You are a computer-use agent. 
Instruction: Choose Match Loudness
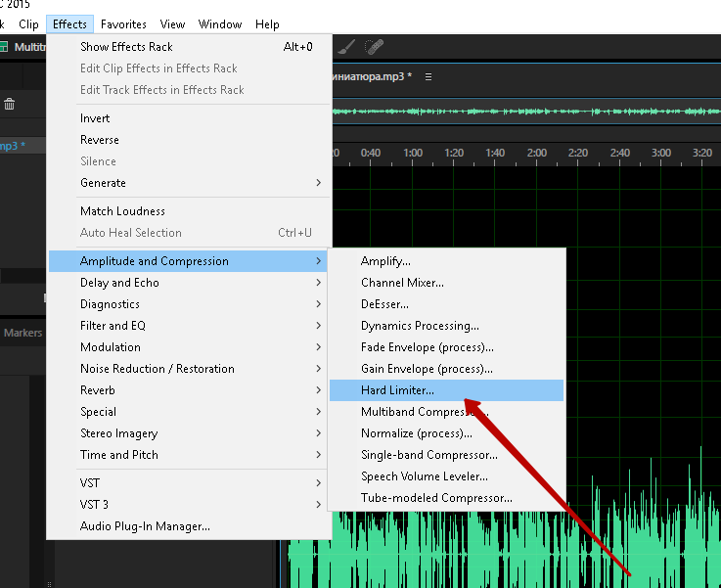pyautogui.click(x=189, y=211)
